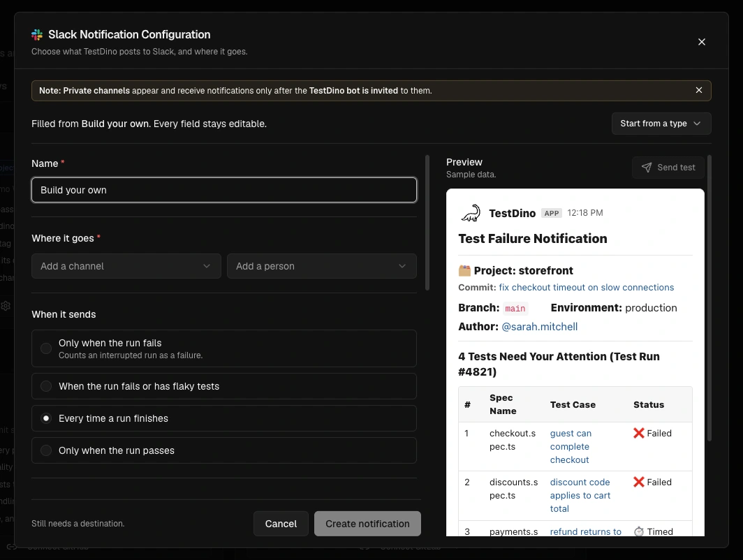Click the main branch tag in preview
This screenshot has height=560, width=743.
(515, 309)
